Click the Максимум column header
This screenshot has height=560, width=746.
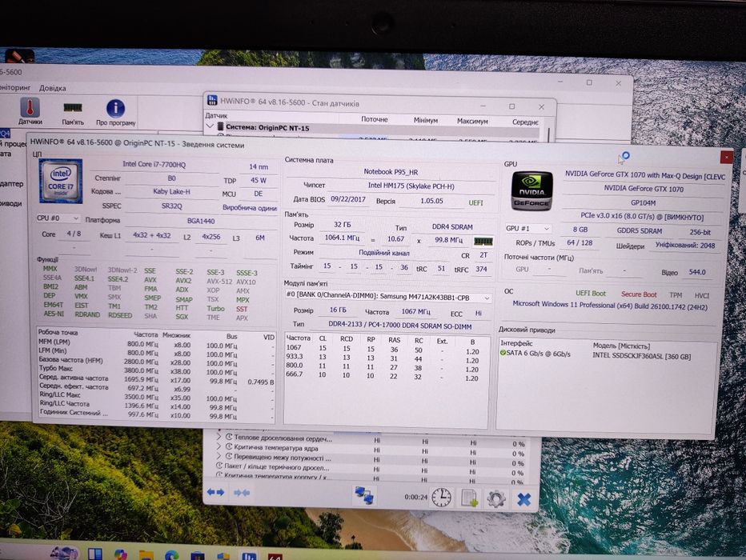click(x=472, y=122)
